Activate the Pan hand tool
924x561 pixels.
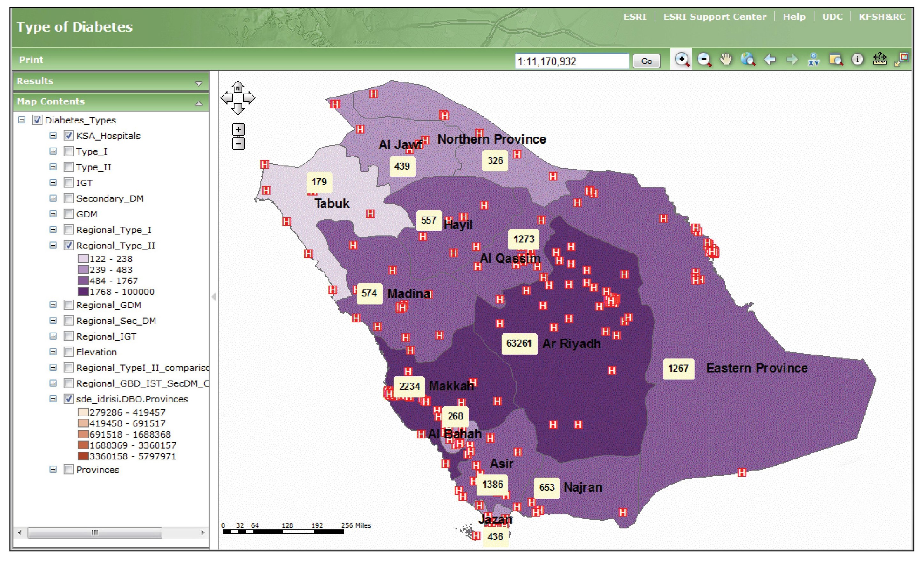click(726, 60)
